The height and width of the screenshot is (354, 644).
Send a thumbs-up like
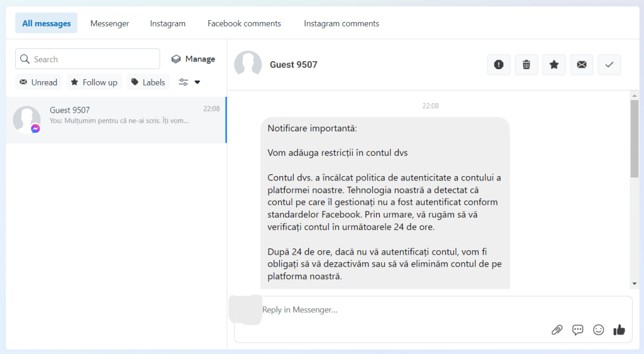(619, 329)
